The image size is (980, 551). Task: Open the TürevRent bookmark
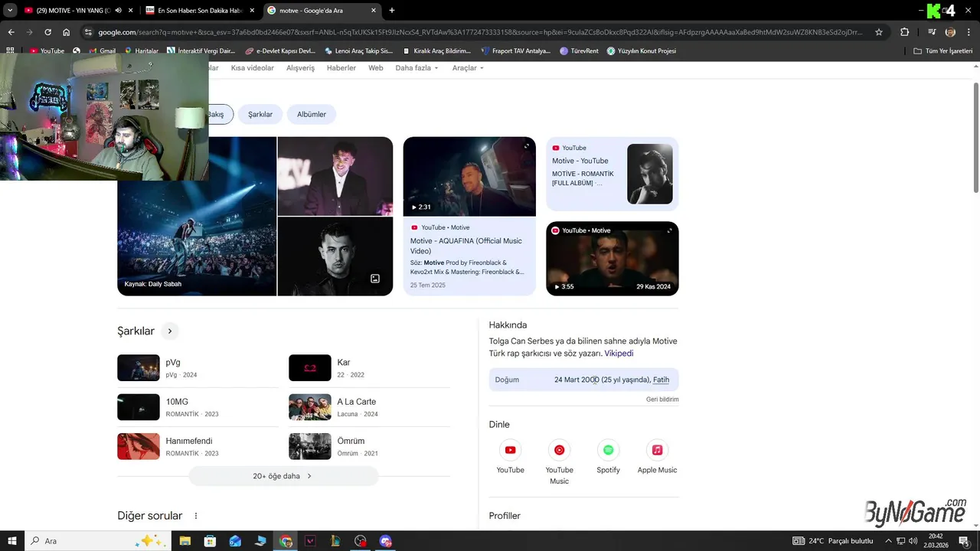[580, 51]
